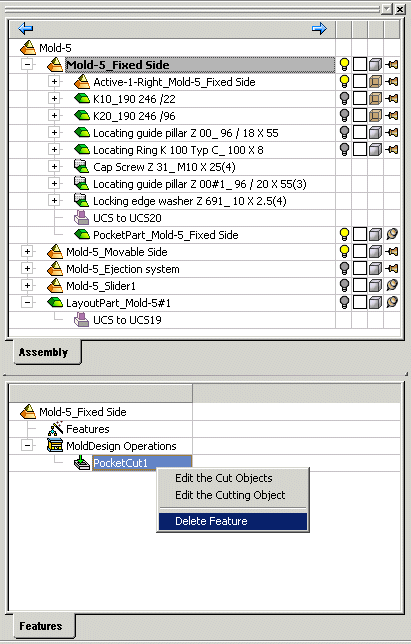Open the Features tab at the bottom
Image resolution: width=411 pixels, height=644 pixels.
[41, 626]
